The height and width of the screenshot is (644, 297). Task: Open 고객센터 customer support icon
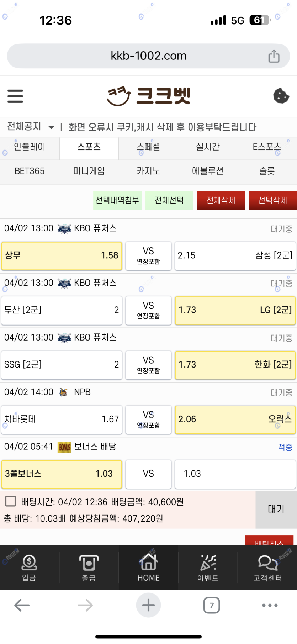[x=267, y=568]
